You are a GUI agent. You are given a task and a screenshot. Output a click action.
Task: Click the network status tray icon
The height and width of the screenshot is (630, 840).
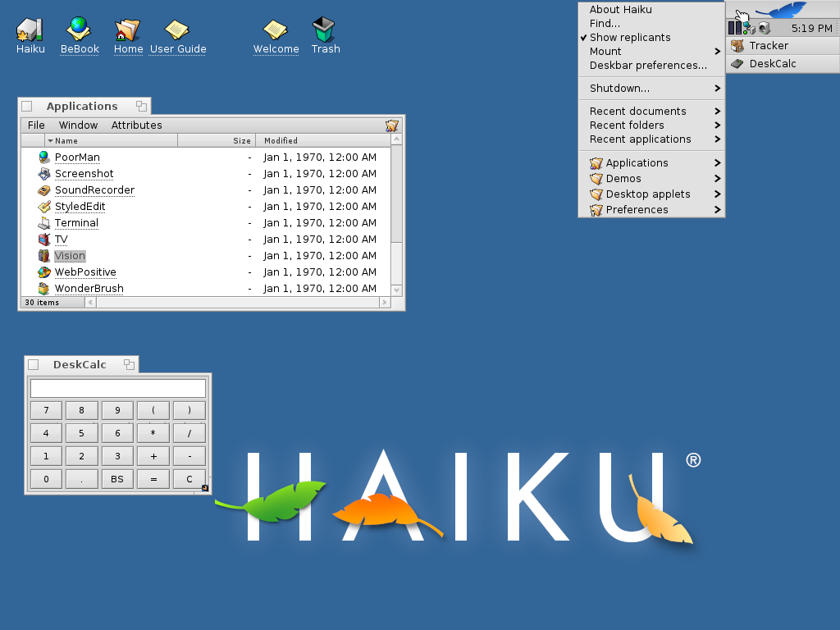(x=750, y=29)
